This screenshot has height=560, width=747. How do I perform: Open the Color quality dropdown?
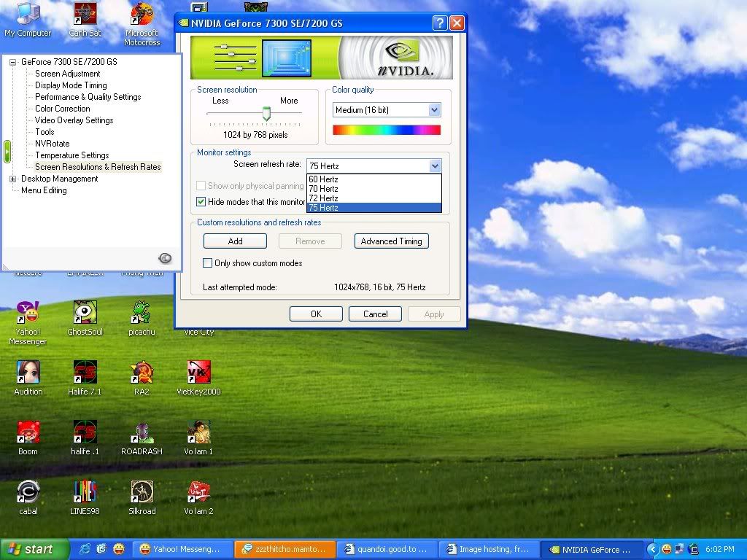coord(387,110)
